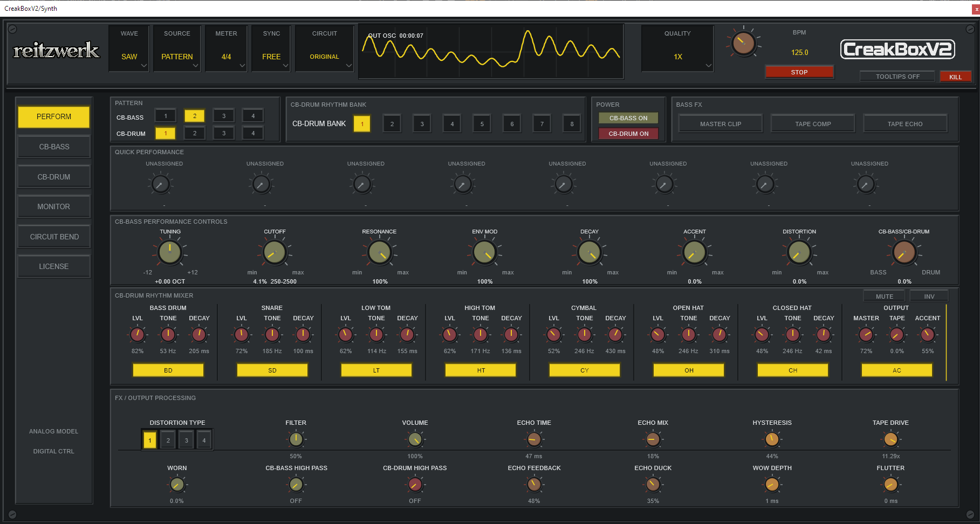980x524 pixels.
Task: Click the Distortion performance knob
Action: [799, 252]
